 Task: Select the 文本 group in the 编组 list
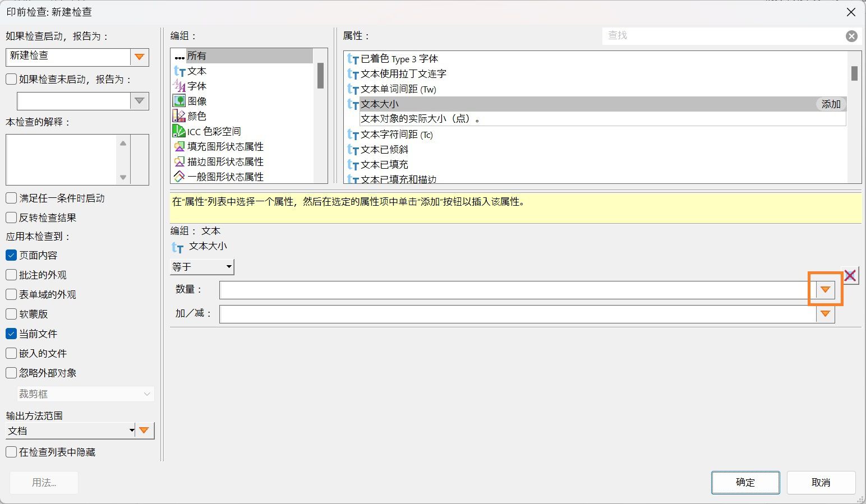click(197, 71)
